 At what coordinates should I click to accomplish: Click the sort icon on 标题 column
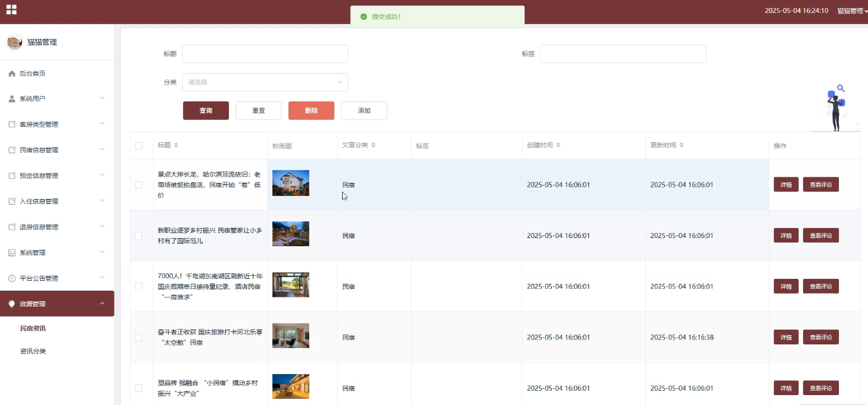point(176,145)
